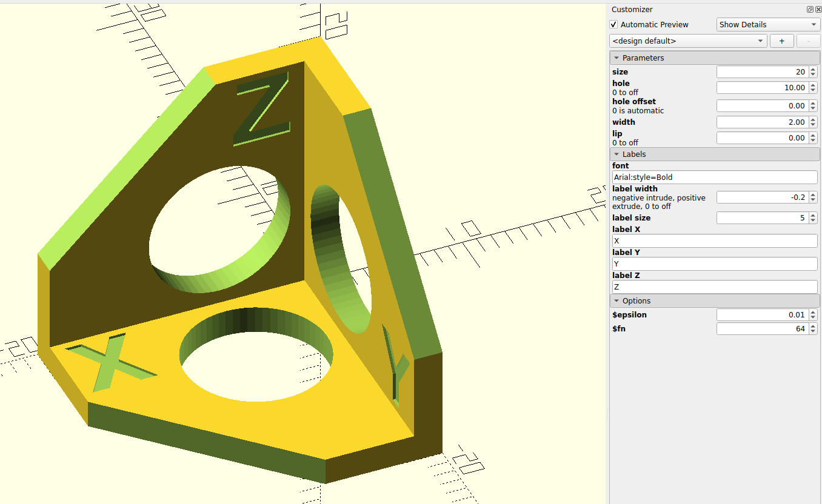822x504 pixels.
Task: Click the grayed-out preset remove button
Action: [809, 41]
